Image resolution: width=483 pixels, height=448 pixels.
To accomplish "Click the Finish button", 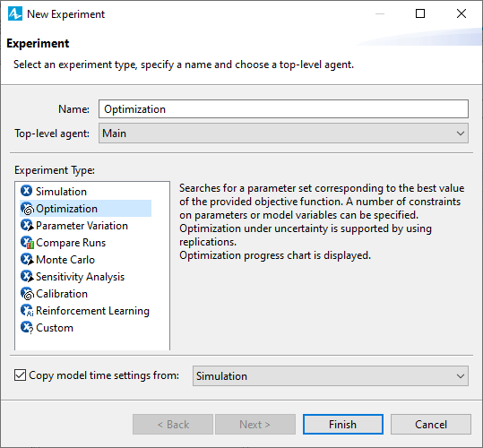I will 343,425.
